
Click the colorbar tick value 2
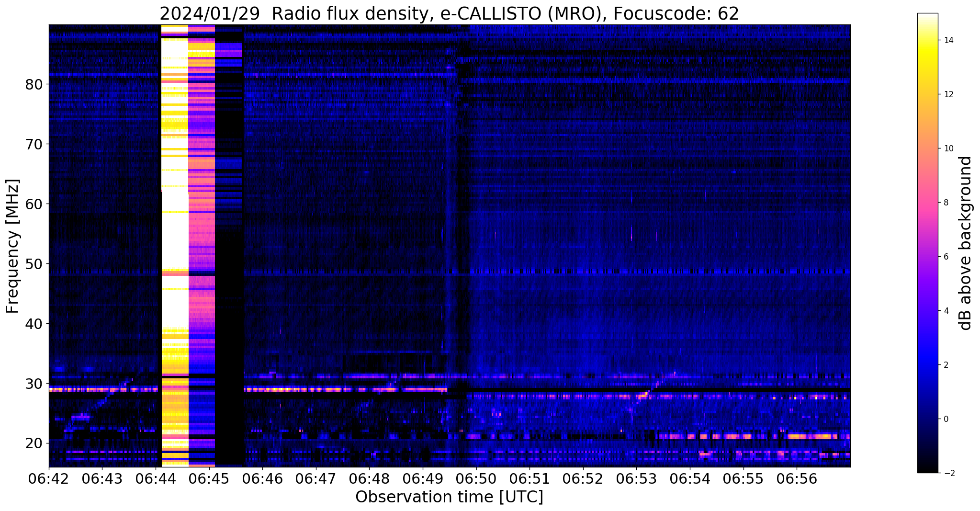[946, 365]
